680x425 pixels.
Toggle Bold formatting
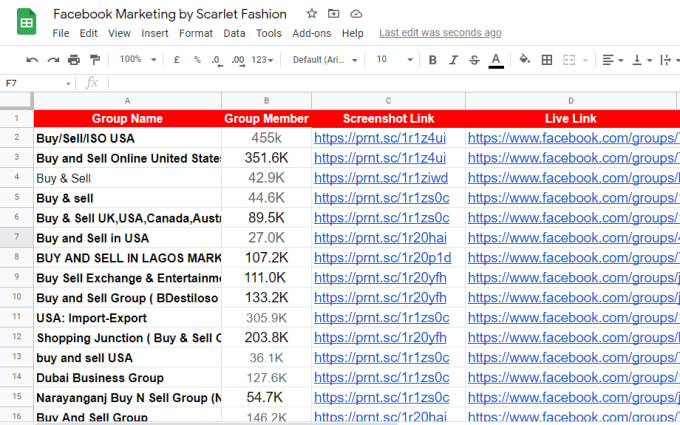[x=432, y=60]
